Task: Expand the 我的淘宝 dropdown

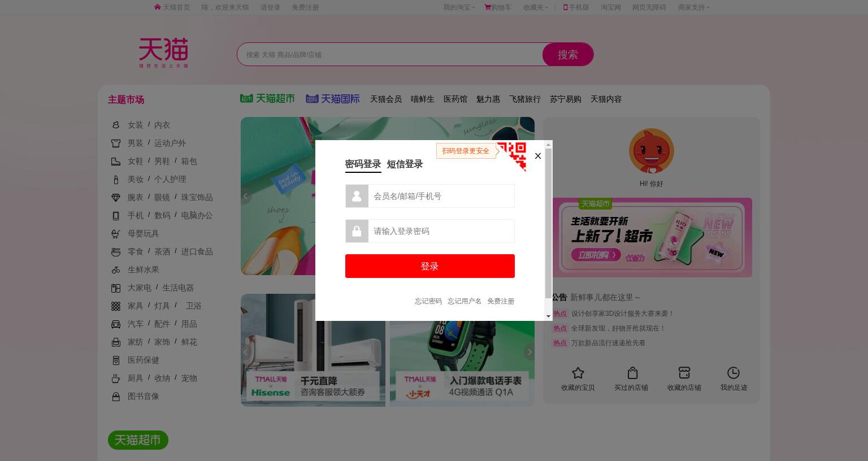Action: click(x=459, y=7)
